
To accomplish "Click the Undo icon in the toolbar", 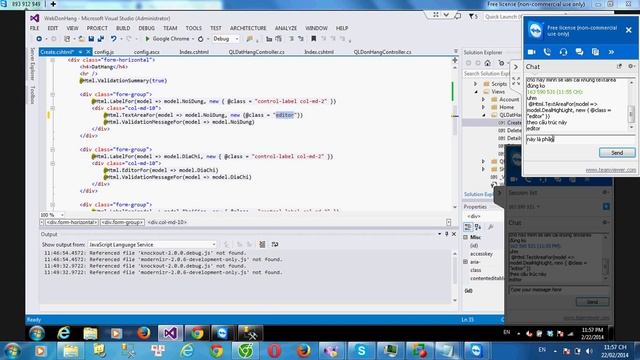I will tap(113, 39).
